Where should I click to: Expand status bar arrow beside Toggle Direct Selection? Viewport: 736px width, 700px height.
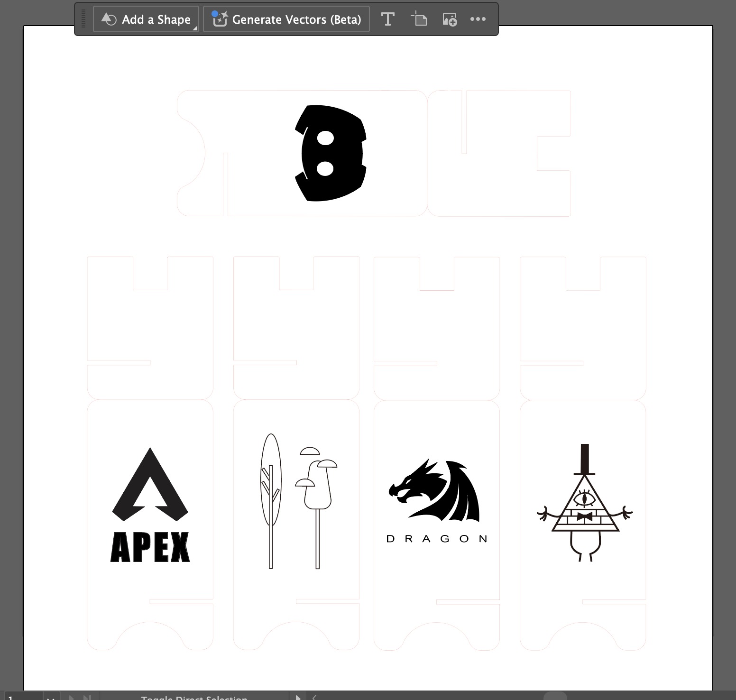298,697
